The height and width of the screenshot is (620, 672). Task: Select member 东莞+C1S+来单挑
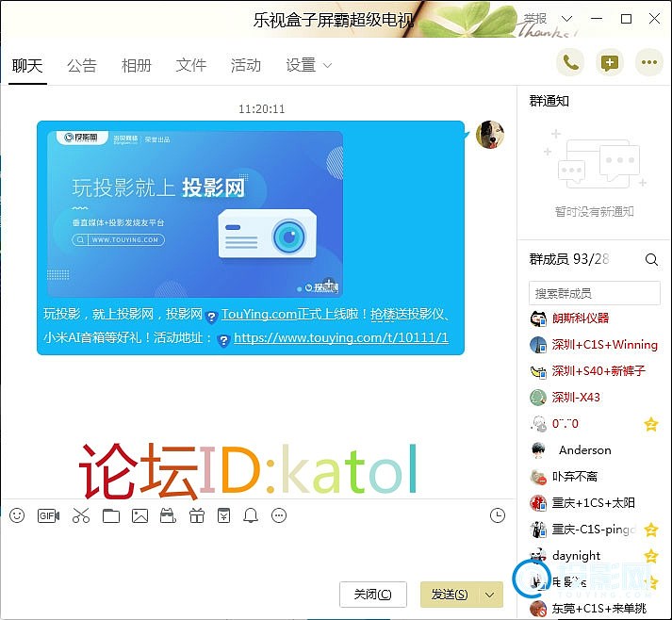[595, 609]
